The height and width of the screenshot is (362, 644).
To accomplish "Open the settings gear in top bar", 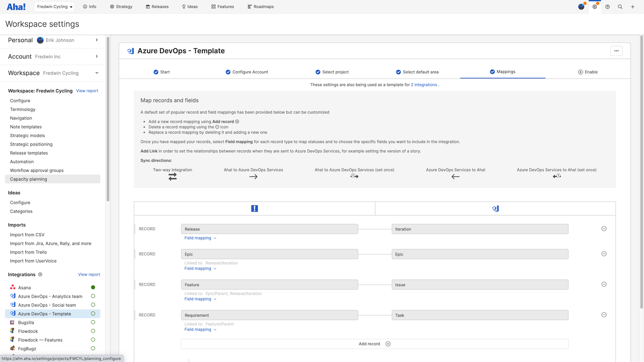I will click(x=594, y=7).
